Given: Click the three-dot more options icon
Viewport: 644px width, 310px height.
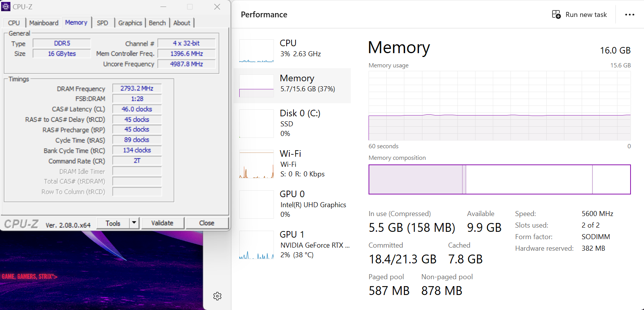Looking at the screenshot, I should pyautogui.click(x=629, y=15).
